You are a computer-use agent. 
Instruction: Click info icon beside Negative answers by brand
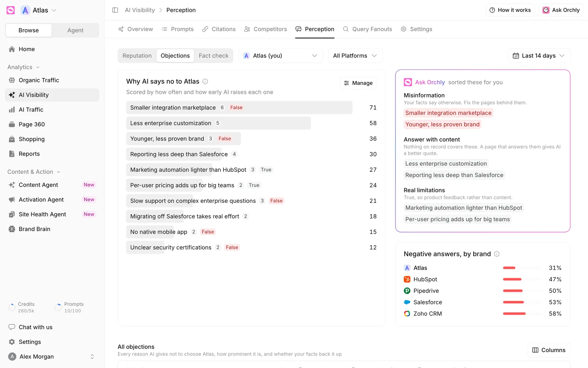tap(497, 254)
